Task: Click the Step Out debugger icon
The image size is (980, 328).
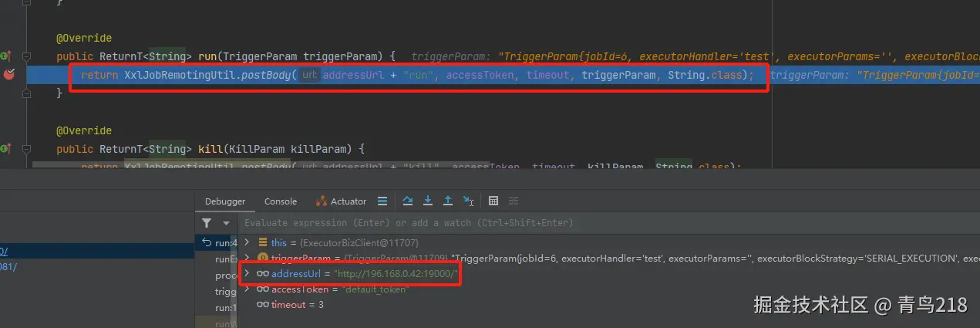Action: (x=448, y=201)
